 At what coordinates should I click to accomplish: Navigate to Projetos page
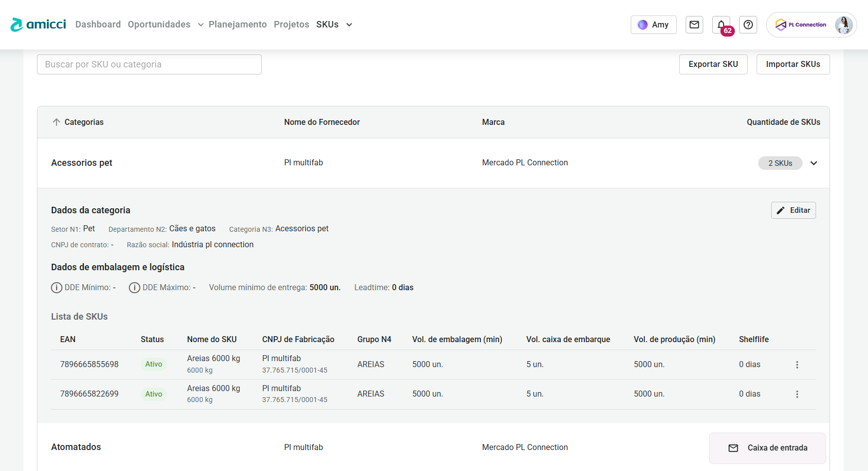click(291, 24)
